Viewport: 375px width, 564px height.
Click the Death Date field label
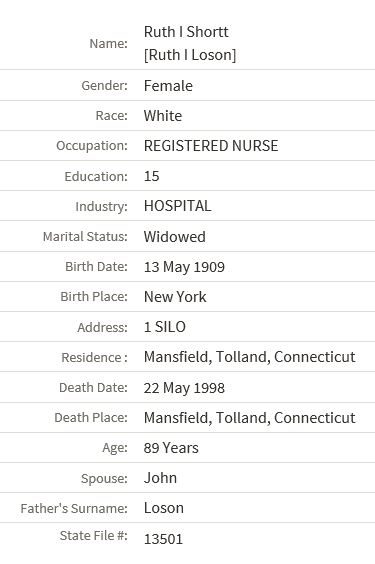pyautogui.click(x=93, y=388)
